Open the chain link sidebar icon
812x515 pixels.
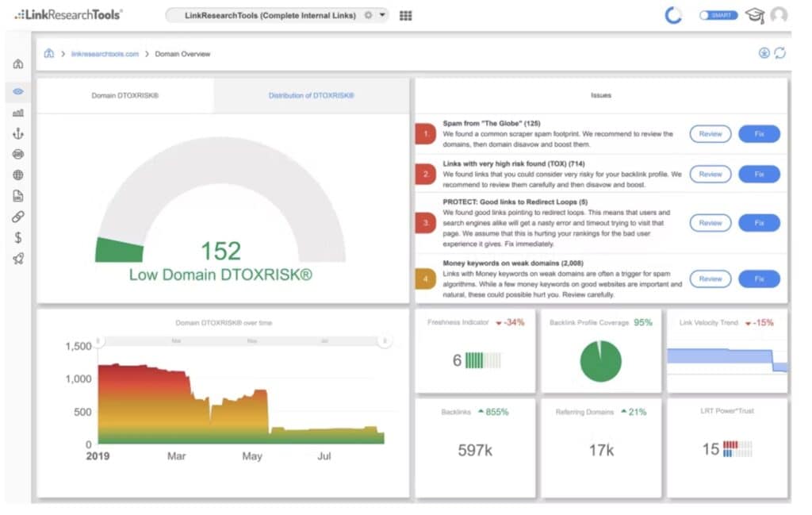[x=18, y=217]
